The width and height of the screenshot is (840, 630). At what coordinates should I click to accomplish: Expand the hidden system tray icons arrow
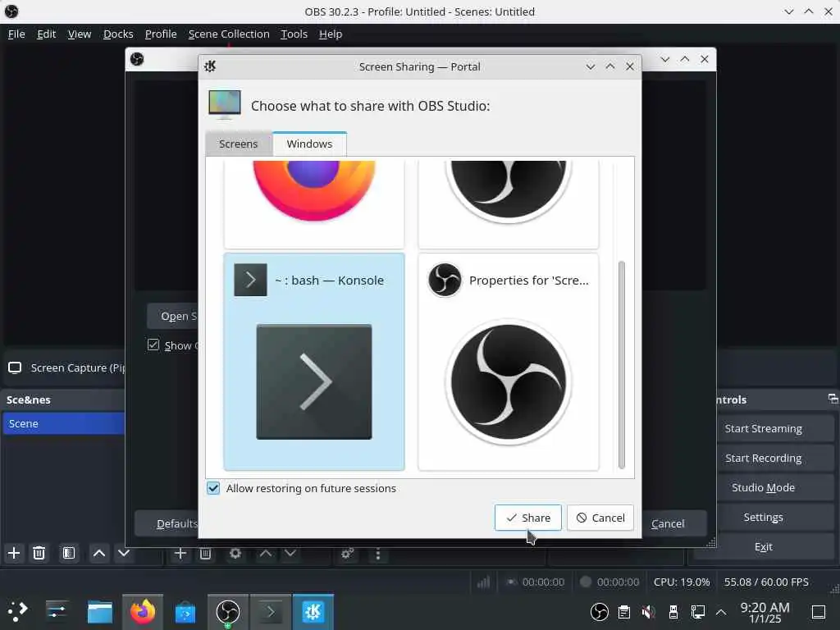point(721,611)
